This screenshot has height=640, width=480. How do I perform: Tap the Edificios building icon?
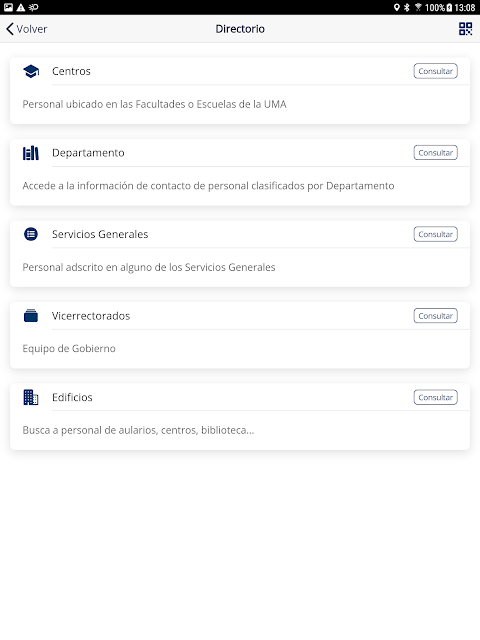click(31, 397)
